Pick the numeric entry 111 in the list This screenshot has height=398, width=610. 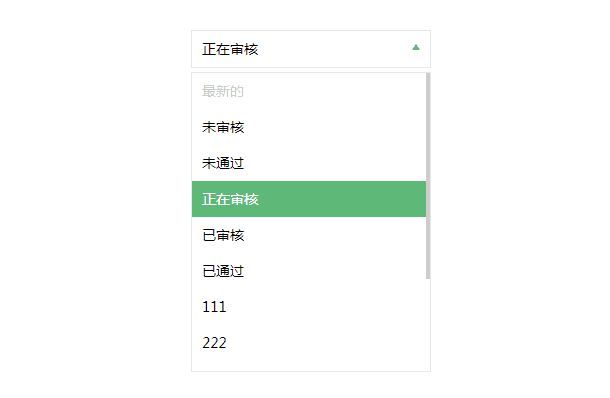pos(309,307)
